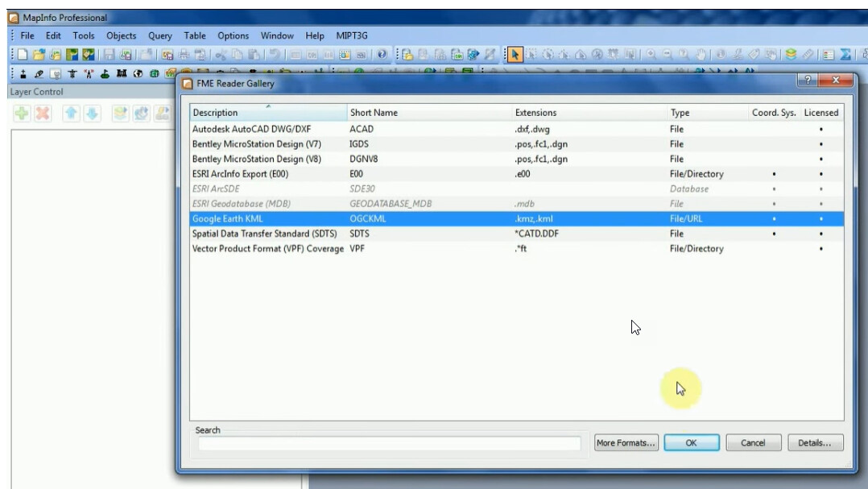
Task: Click the Sum sigma icon in toolbar
Action: pos(845,55)
